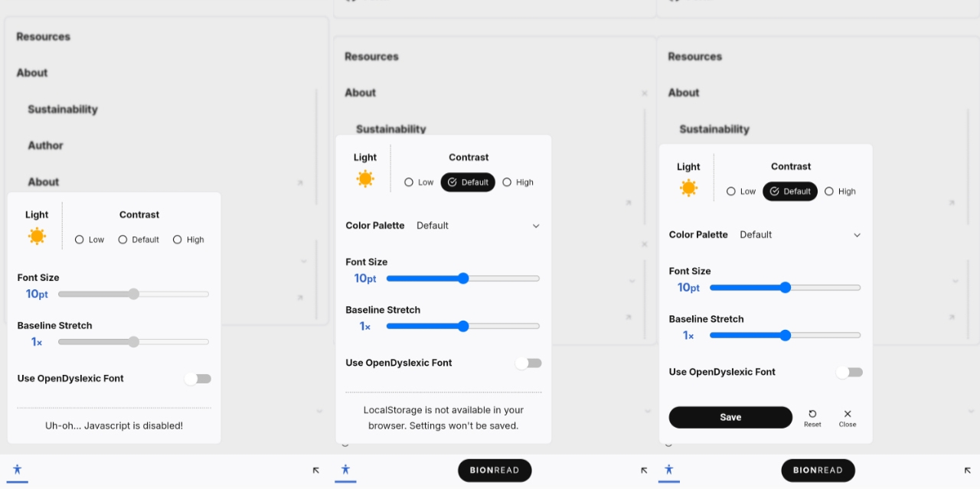Open Sustainability in the leftmost Resources menu
980x489 pixels.
click(63, 109)
